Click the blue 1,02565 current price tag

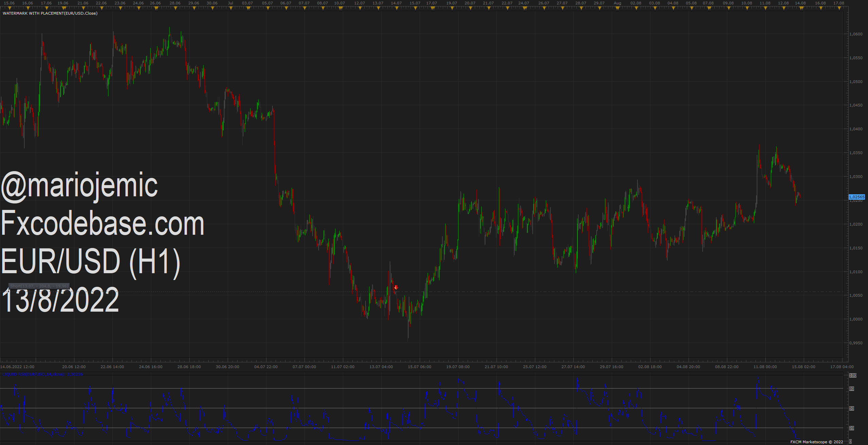point(856,197)
